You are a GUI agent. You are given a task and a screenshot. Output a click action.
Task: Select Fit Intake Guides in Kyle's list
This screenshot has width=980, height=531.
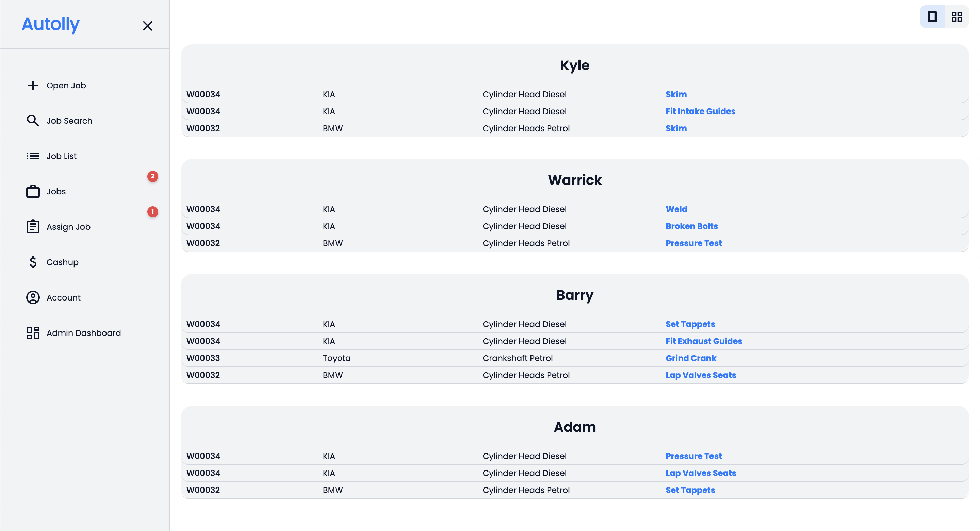(700, 111)
